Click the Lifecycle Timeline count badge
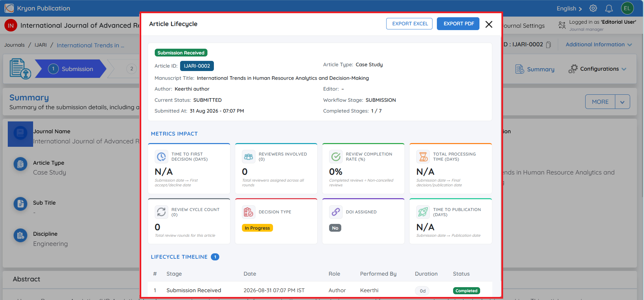This screenshot has width=644, height=300. coord(215,257)
